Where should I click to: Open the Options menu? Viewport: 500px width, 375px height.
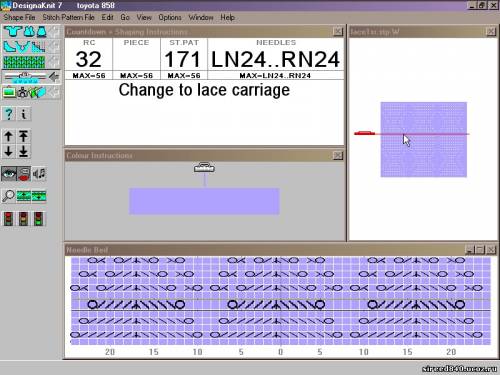pyautogui.click(x=170, y=17)
